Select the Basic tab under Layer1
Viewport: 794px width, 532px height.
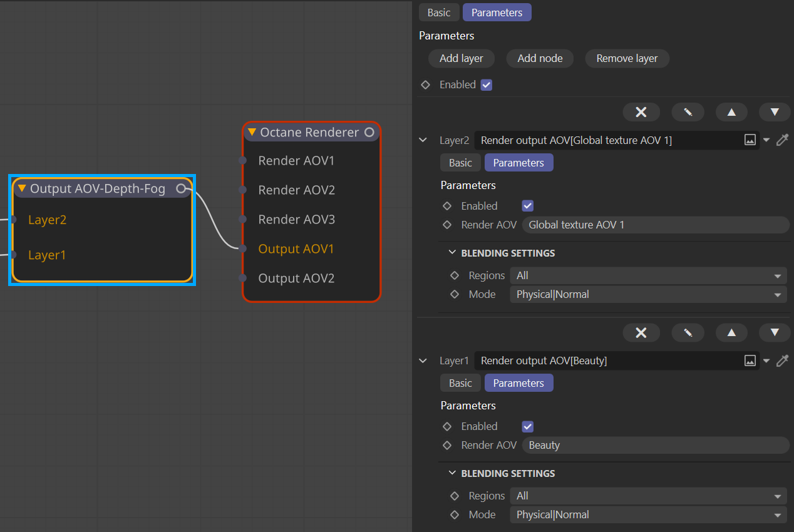460,383
